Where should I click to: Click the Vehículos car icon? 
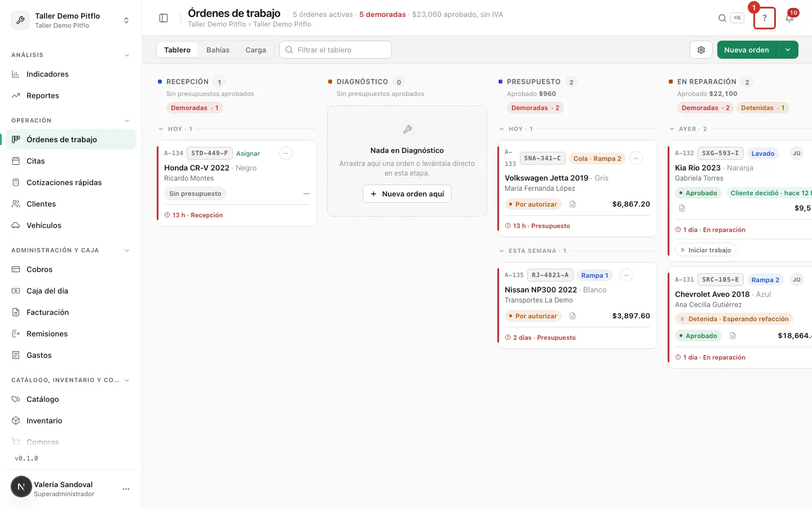[x=16, y=225]
